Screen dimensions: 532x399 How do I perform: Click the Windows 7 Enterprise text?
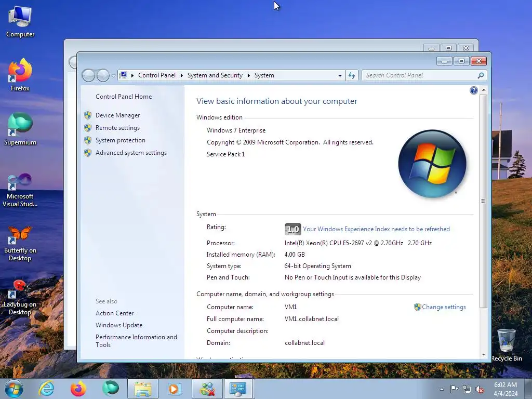pyautogui.click(x=236, y=130)
